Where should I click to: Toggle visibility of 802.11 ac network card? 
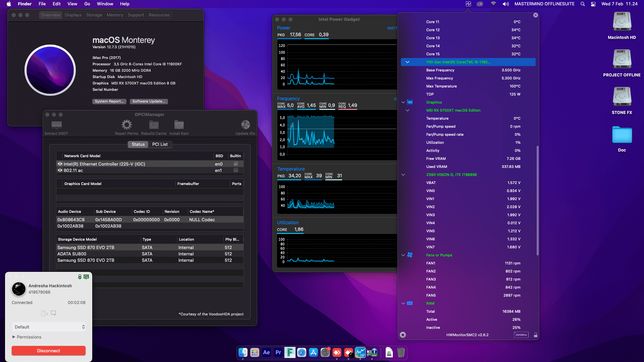[x=60, y=170]
